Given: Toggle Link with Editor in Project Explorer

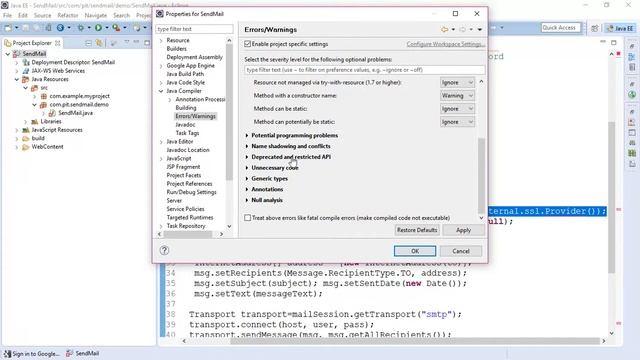Looking at the screenshot, I should (99, 43).
